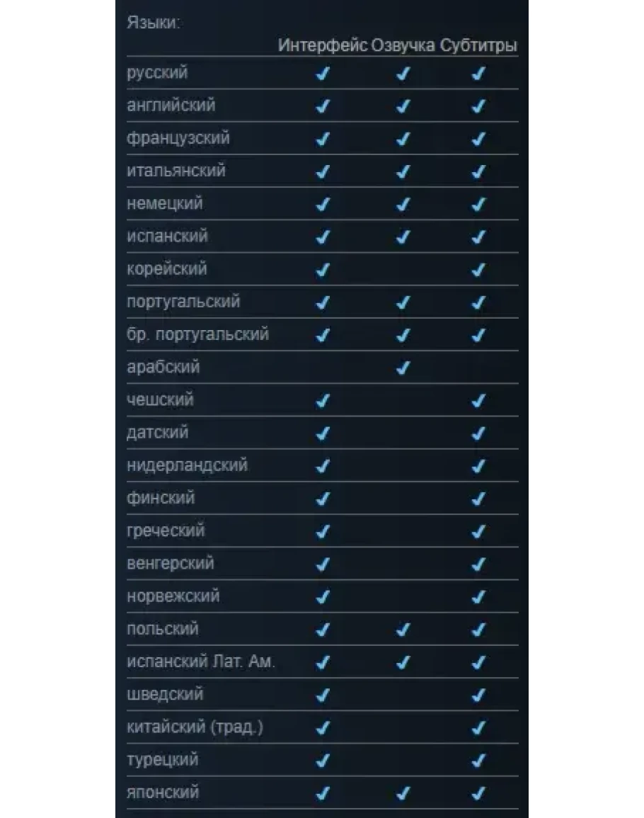Screen dimensions: 644x818
Task: Click the Polish voice-over checkmark
Action: click(403, 630)
